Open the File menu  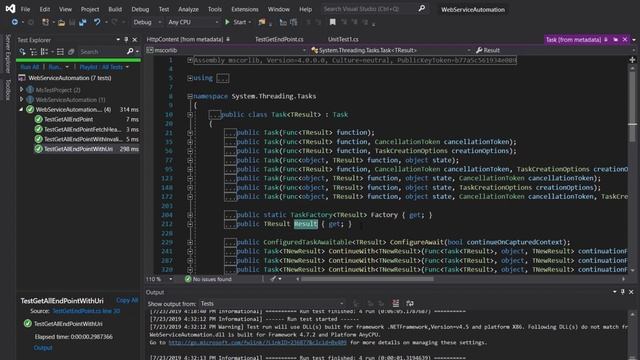25,9
